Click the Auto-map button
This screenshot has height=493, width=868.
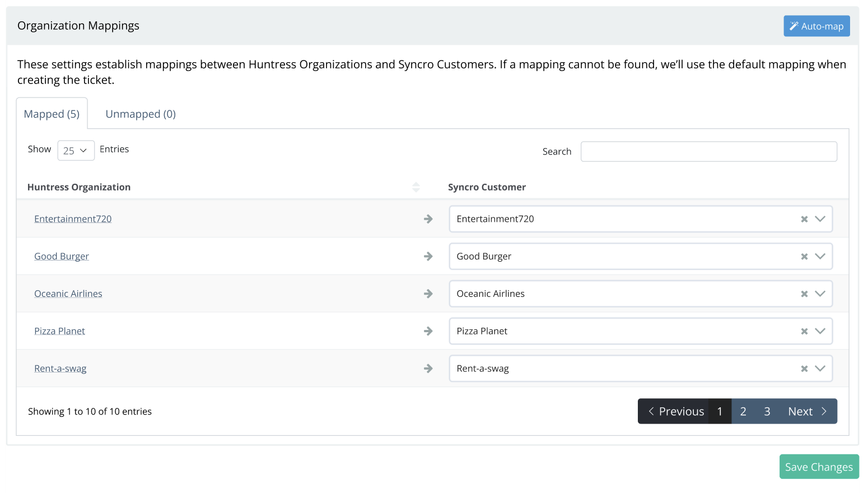(816, 26)
